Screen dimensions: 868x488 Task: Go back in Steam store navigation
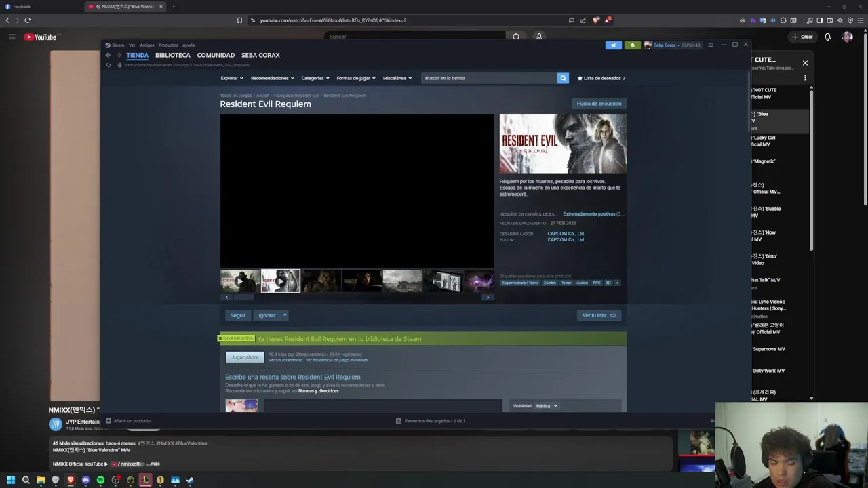tap(108, 55)
